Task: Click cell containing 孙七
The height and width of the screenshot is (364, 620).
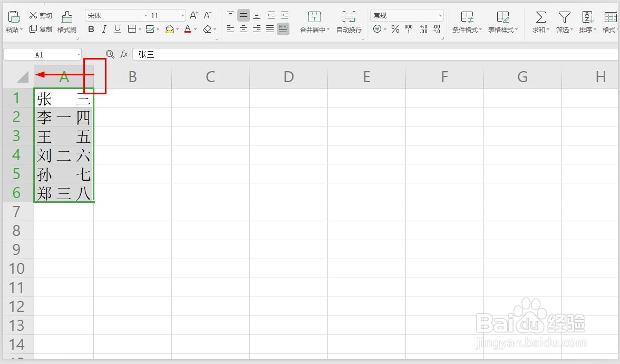Action: pos(64,174)
